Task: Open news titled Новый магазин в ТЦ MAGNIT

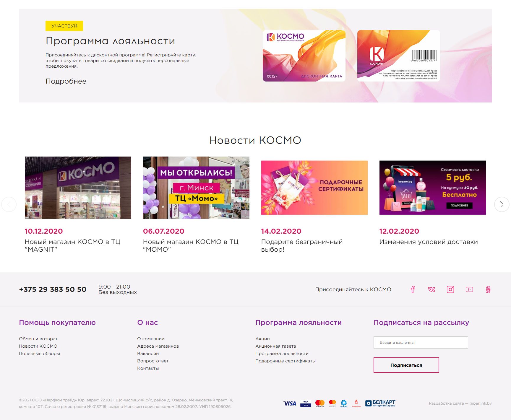Action: point(73,245)
